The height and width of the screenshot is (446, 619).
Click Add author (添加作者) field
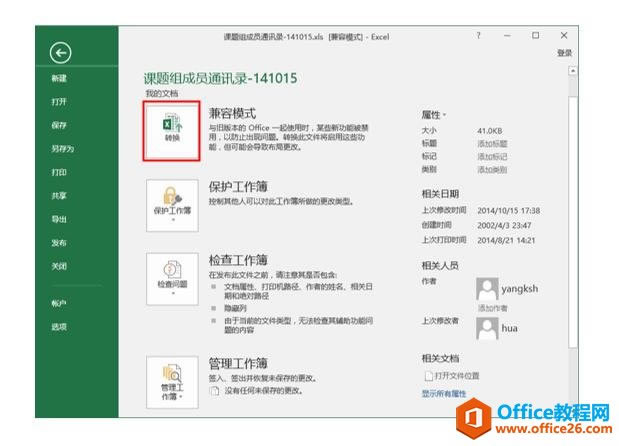click(493, 308)
